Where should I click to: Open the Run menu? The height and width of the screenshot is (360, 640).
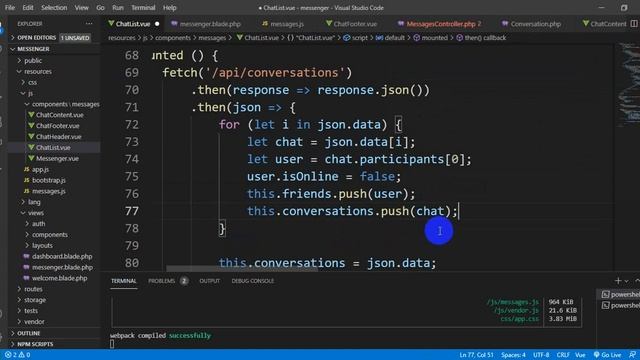coord(118,8)
